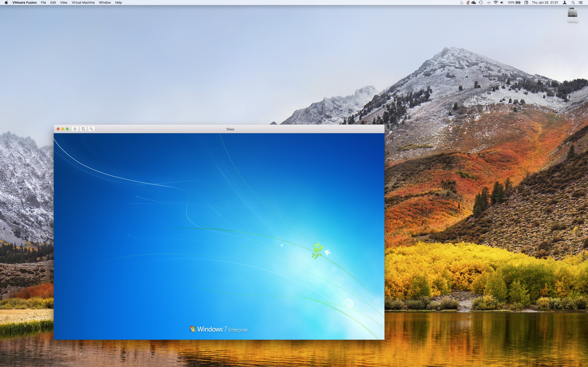
Task: Click the battery 100% status indicator
Action: pyautogui.click(x=514, y=3)
